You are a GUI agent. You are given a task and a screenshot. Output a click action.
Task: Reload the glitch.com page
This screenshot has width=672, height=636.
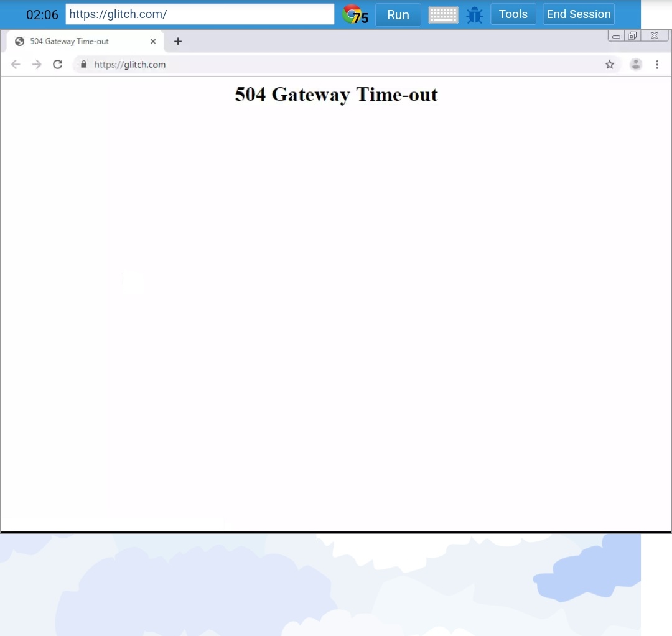tap(57, 64)
